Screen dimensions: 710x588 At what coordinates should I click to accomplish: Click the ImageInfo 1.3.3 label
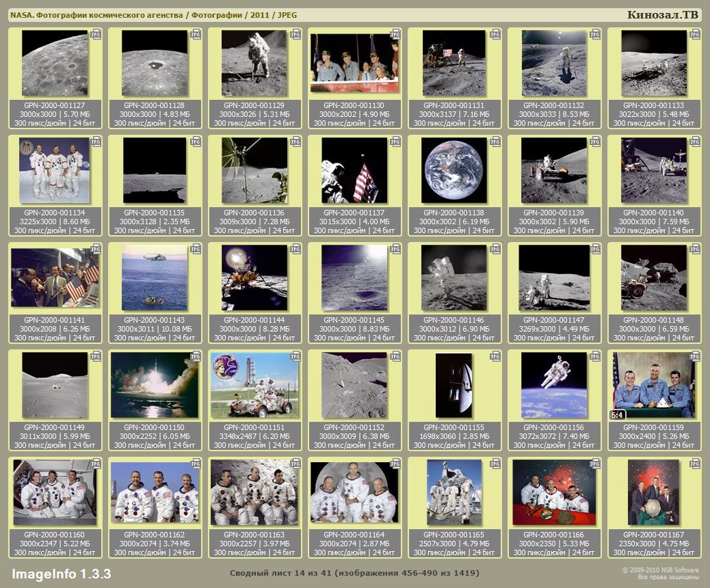coord(61,573)
